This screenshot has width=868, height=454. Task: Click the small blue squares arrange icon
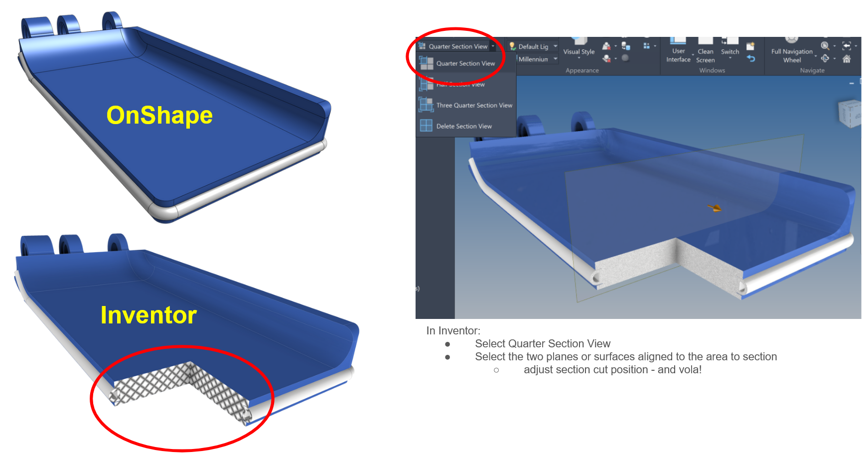646,46
